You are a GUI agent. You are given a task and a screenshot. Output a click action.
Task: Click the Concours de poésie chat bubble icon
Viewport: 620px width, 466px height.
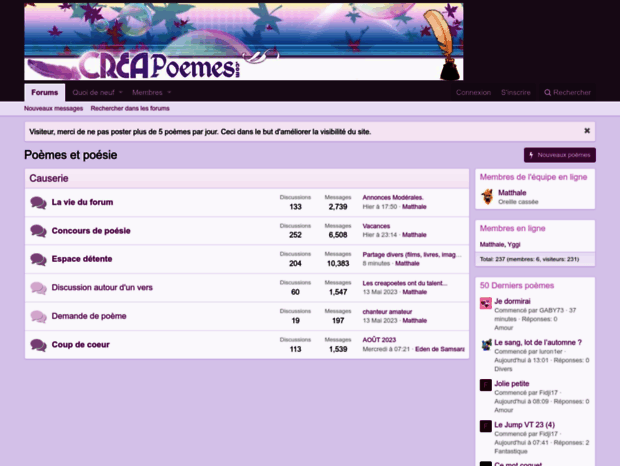coord(38,231)
